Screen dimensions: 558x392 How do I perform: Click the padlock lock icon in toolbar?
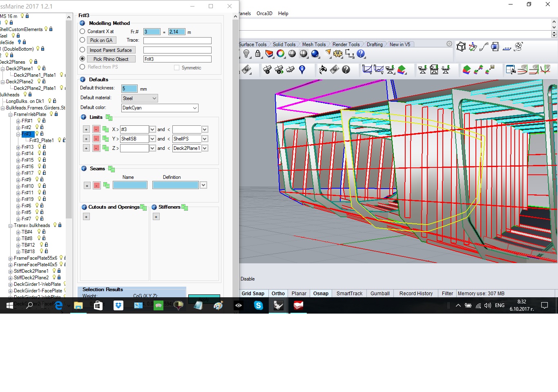(258, 53)
